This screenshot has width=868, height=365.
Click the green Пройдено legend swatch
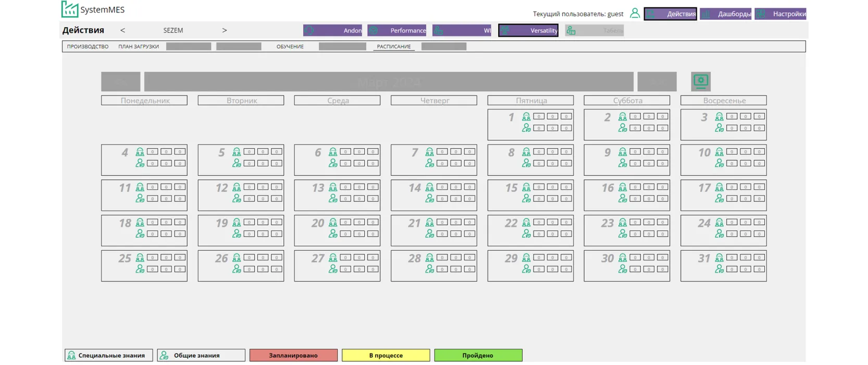pyautogui.click(x=478, y=356)
